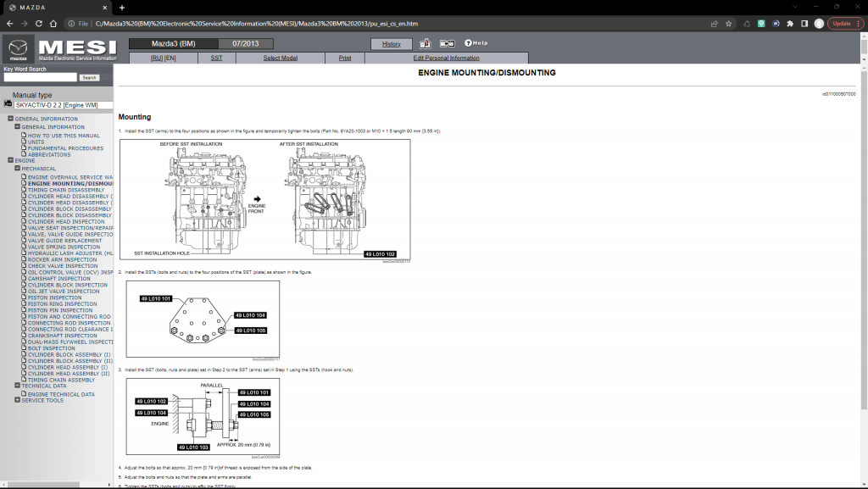Click the Mazda logo in the MESI header
The image size is (868, 489).
(x=19, y=47)
